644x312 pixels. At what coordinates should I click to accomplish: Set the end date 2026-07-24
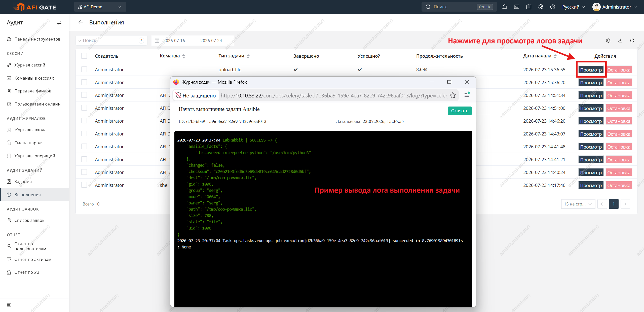point(211,41)
